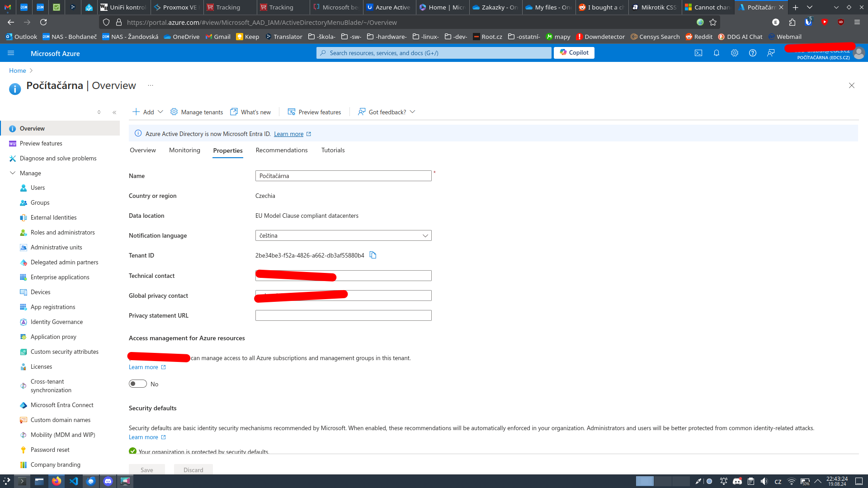Viewport: 868px width, 488px height.
Task: Open the Firefox extensions puzzle icon
Action: pyautogui.click(x=792, y=22)
